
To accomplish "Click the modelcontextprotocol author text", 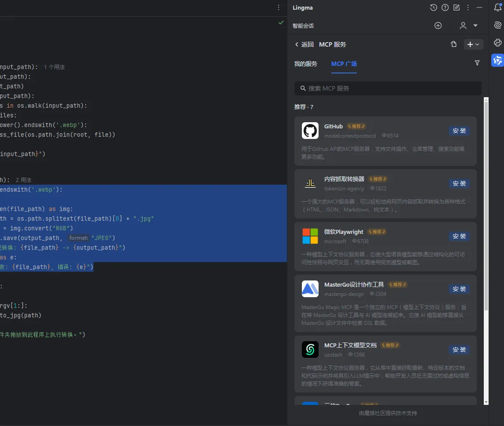I will tap(350, 136).
